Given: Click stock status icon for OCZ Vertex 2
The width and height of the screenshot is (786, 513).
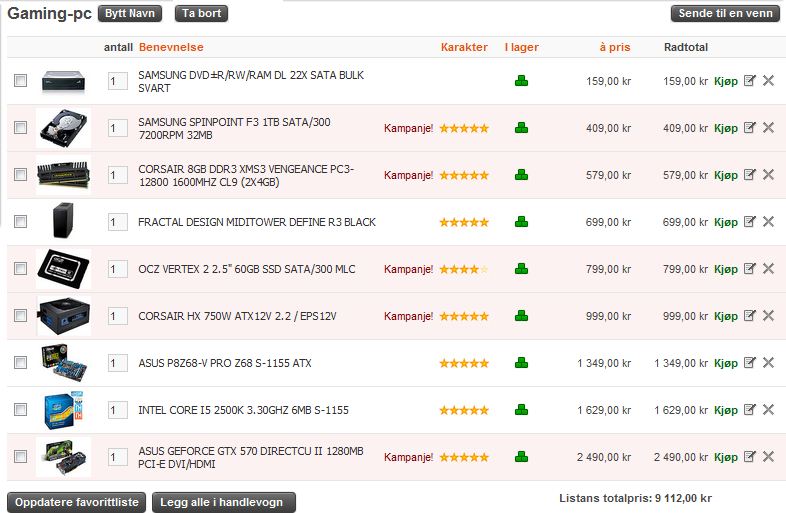Looking at the screenshot, I should [x=521, y=269].
